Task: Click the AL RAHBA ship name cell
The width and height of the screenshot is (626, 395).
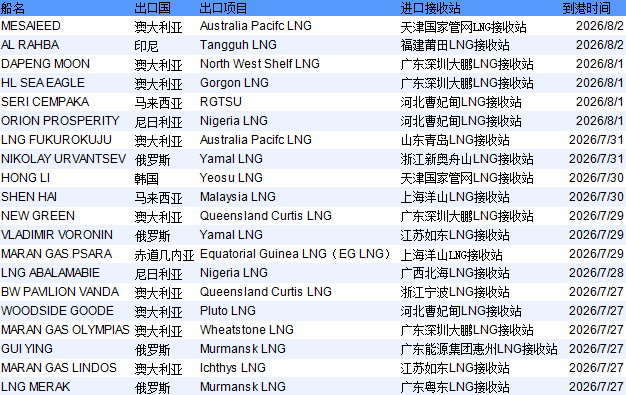Action: pos(30,45)
